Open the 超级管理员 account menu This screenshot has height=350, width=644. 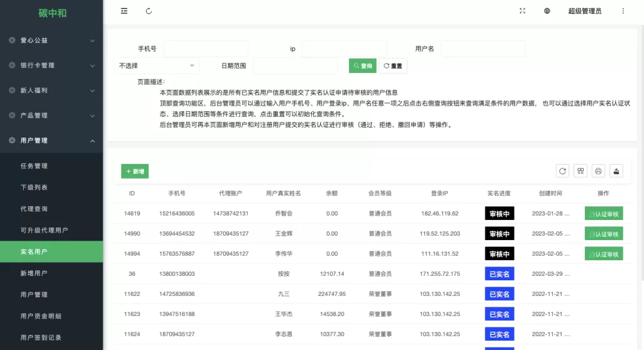point(584,11)
